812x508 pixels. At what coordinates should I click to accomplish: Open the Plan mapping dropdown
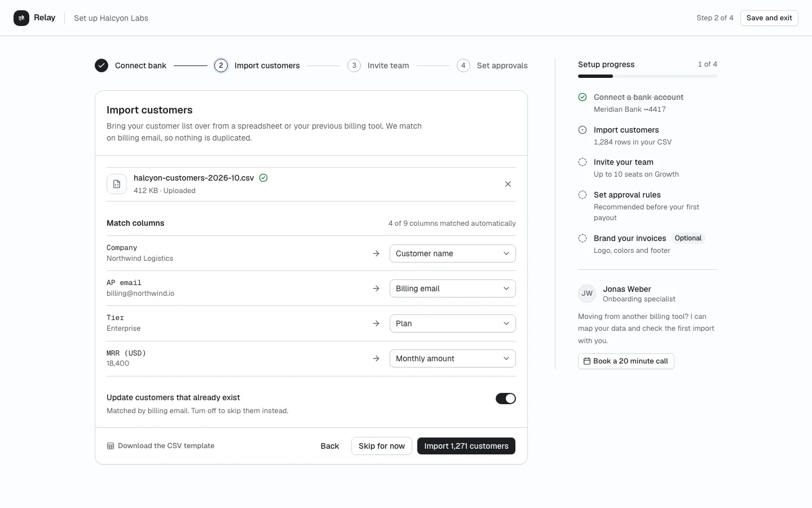click(x=453, y=323)
